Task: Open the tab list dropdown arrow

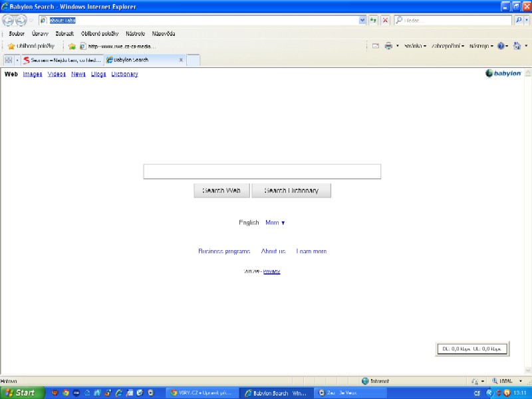Action: pos(17,60)
